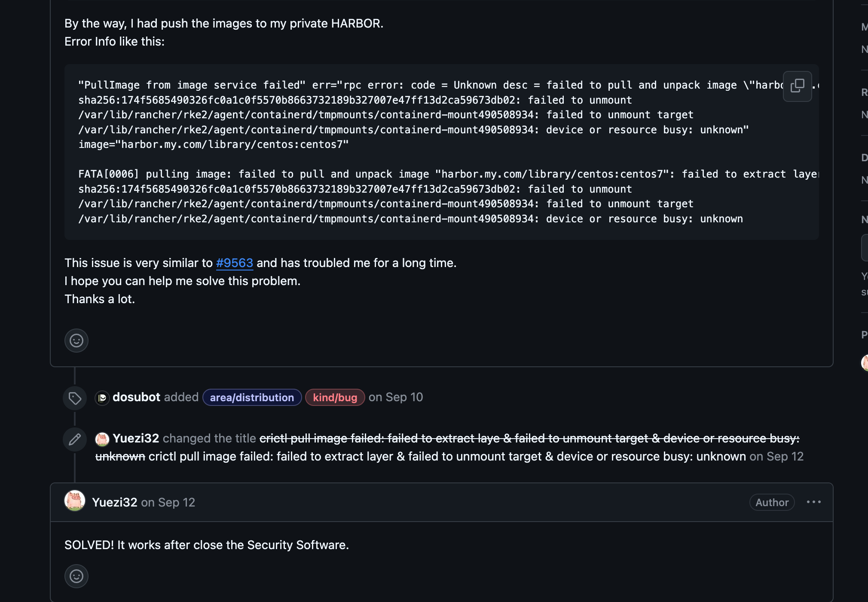Open Yuezi32's avatar in the comment header
Viewport: 868px width, 602px height.
click(75, 501)
